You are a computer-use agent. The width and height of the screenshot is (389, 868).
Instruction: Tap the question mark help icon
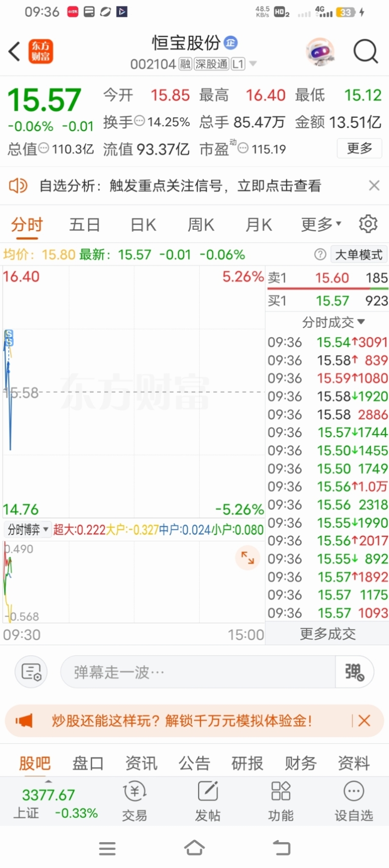[320, 254]
